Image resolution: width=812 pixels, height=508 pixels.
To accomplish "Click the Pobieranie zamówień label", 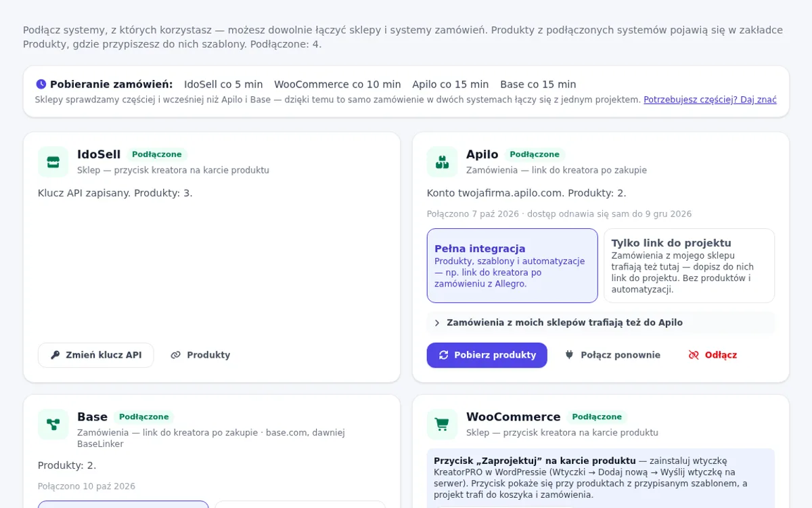I will [x=112, y=85].
